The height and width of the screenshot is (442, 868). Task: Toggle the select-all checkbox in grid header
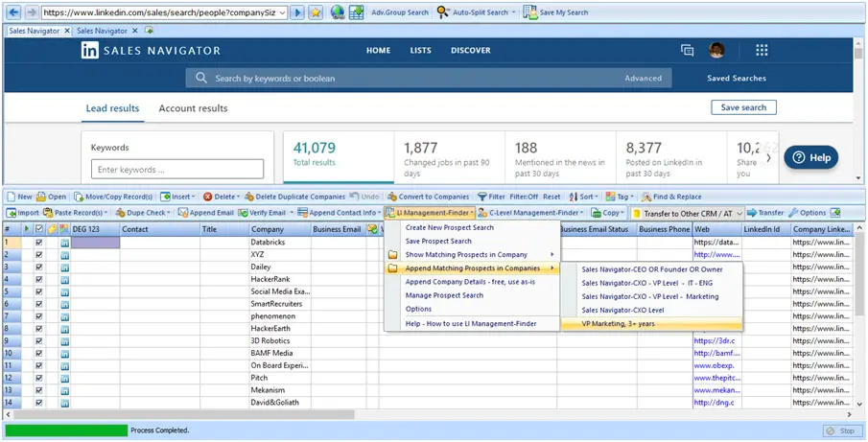[38, 229]
